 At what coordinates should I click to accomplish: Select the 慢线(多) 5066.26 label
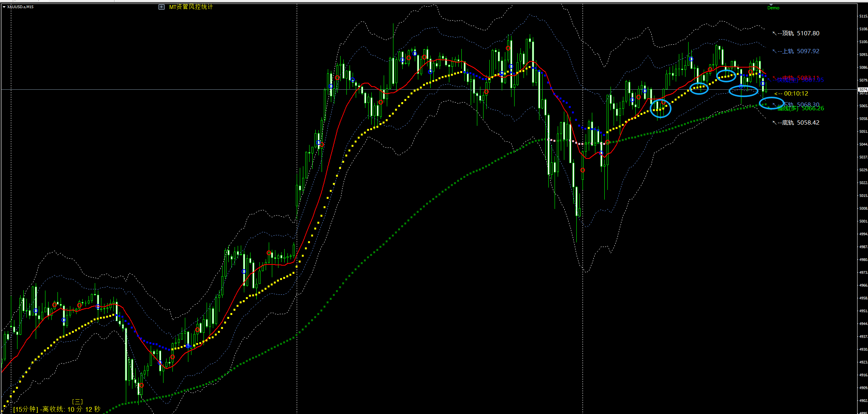point(800,108)
